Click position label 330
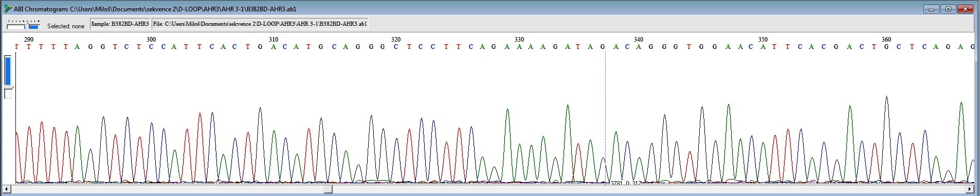The height and width of the screenshot is (196, 980). click(519, 40)
